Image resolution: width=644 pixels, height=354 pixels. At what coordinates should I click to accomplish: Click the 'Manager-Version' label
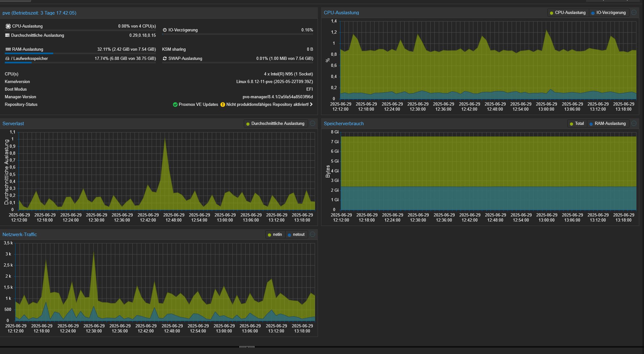20,97
